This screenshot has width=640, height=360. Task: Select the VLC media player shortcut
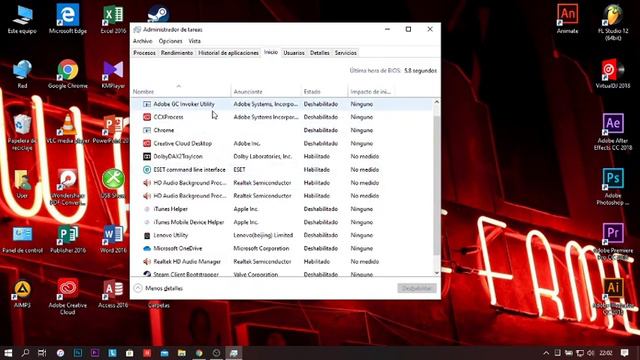point(68,129)
